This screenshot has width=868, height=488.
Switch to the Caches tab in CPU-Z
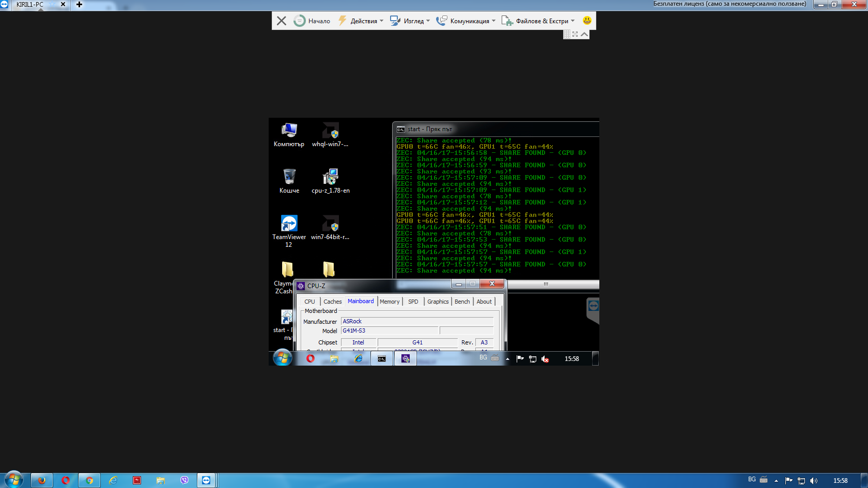[333, 302]
